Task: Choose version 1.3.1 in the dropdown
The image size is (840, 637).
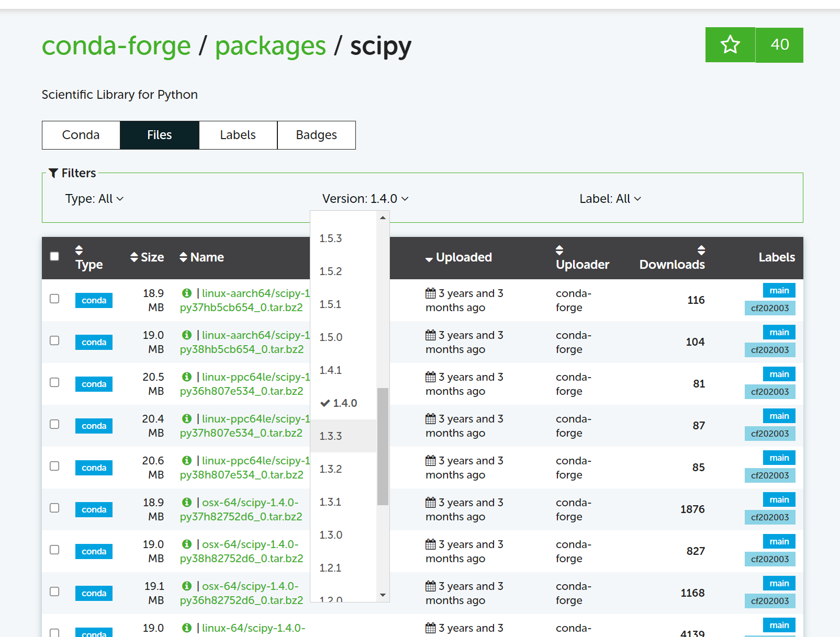Action: click(x=343, y=502)
